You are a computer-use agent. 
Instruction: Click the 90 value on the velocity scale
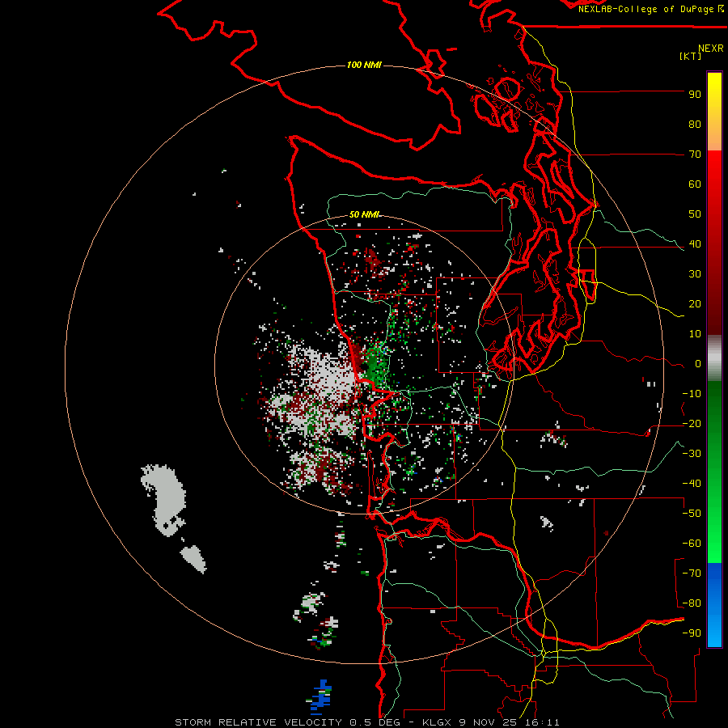[695, 95]
